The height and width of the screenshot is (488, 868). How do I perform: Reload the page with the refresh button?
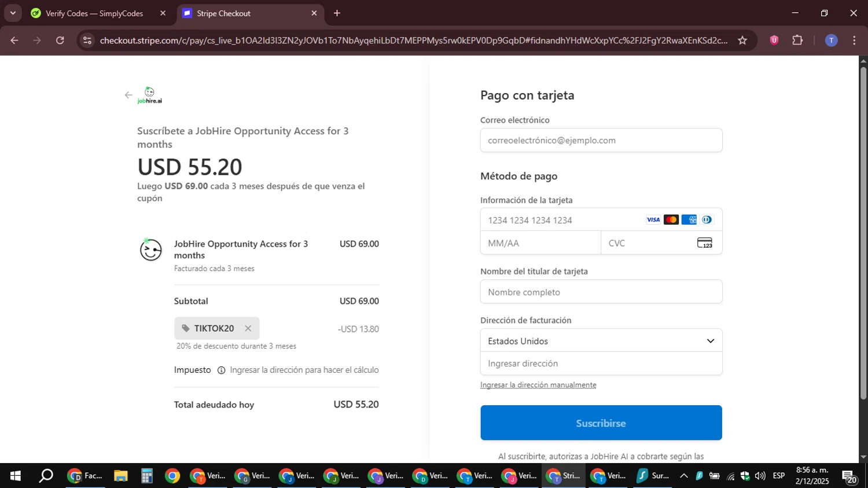click(60, 40)
